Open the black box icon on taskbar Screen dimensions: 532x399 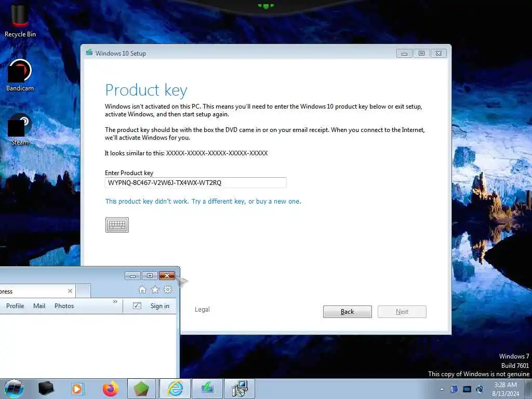(46, 389)
